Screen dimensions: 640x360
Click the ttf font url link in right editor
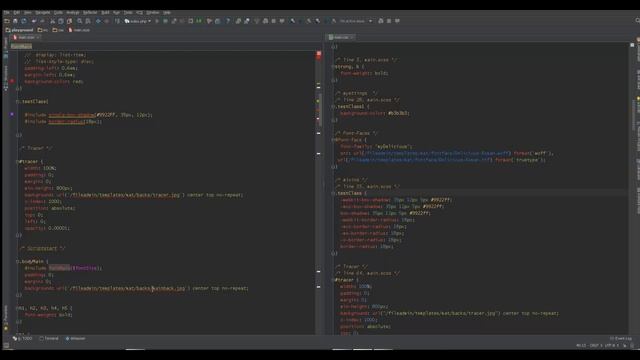coord(421,160)
